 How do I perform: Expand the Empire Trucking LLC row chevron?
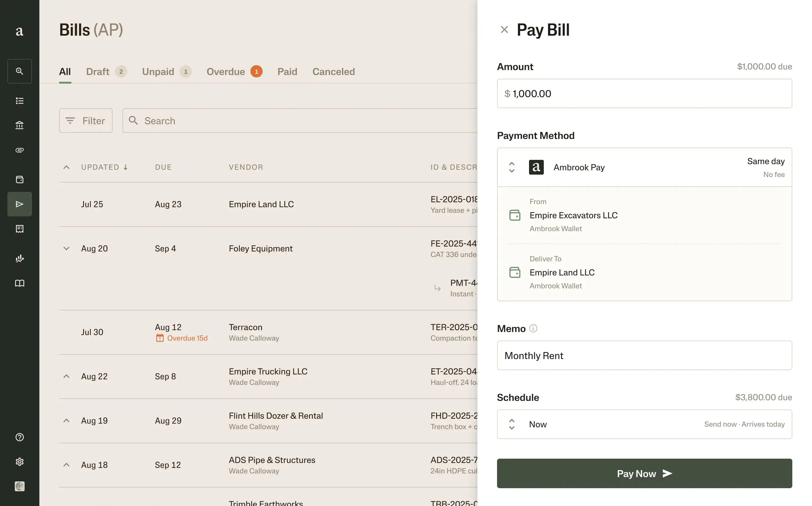pos(66,376)
